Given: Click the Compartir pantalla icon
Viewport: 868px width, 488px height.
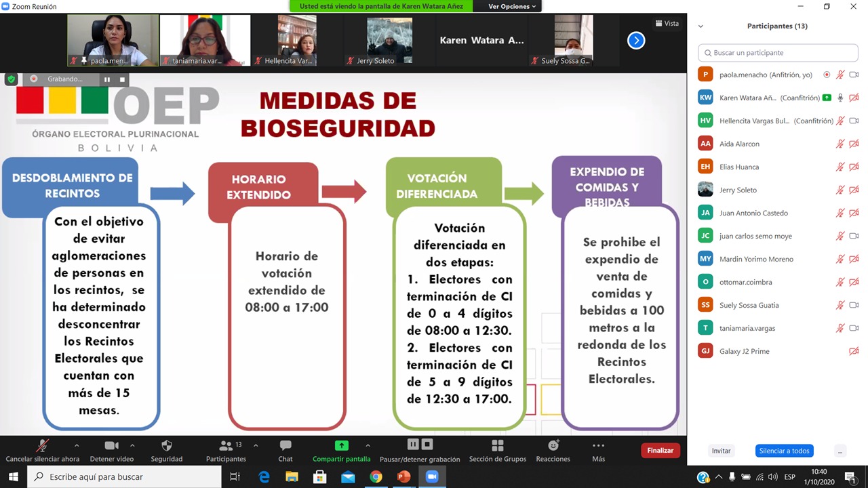Looking at the screenshot, I should (x=342, y=446).
